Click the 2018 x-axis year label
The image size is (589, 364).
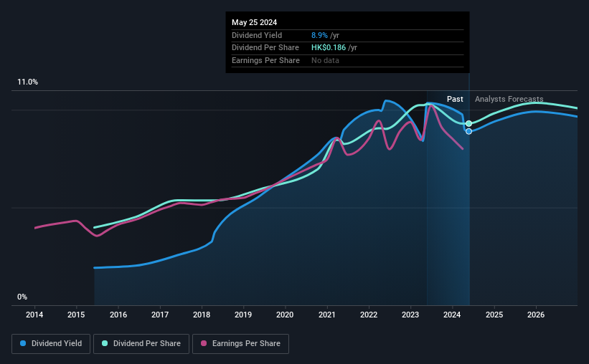pos(202,315)
